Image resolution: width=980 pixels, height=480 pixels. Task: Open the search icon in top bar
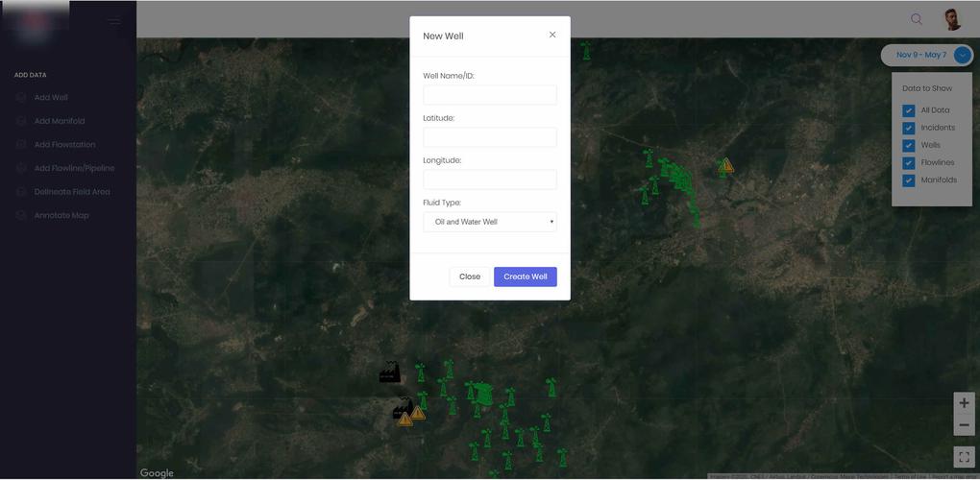pyautogui.click(x=917, y=19)
